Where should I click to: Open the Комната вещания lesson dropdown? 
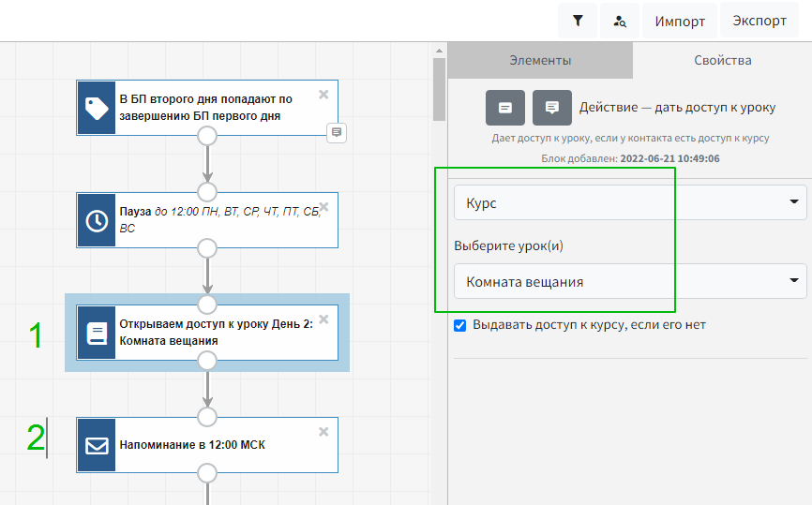click(629, 280)
